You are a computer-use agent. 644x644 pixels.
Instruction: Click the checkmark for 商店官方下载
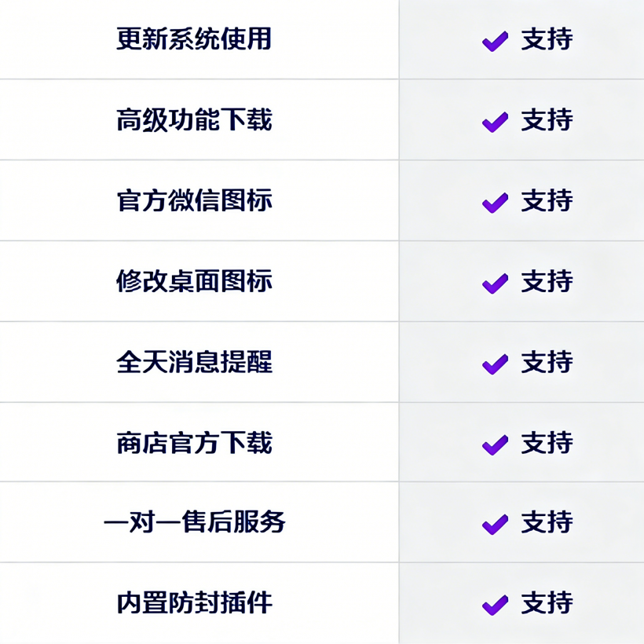[x=495, y=445]
